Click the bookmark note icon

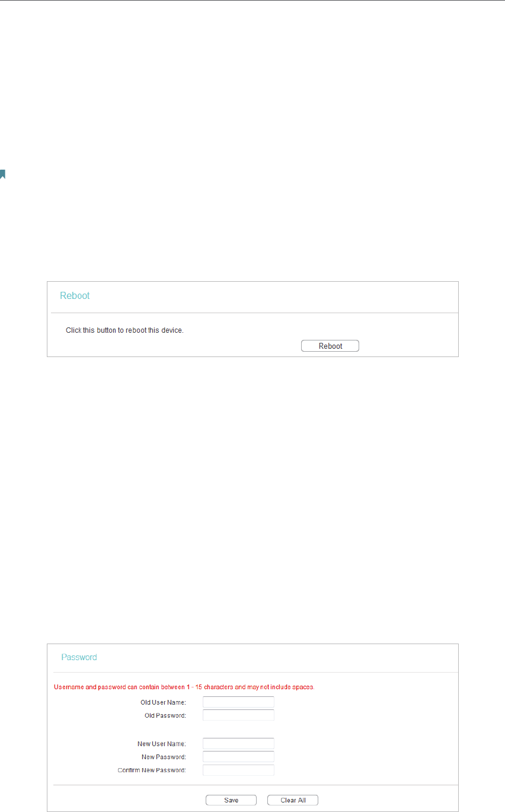pyautogui.click(x=2, y=174)
